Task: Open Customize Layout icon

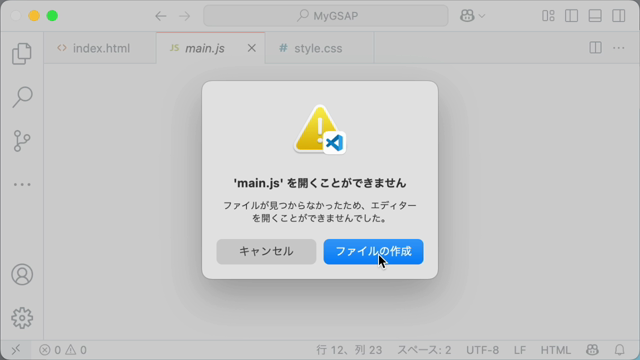Action: coord(548,16)
